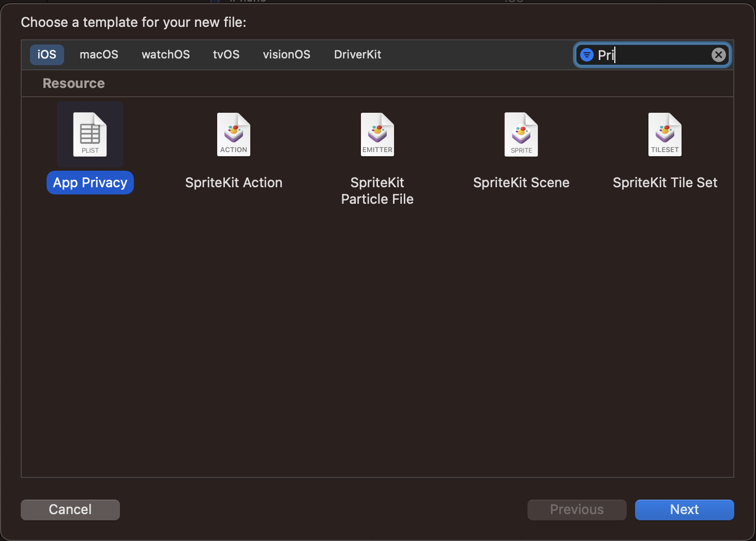
Task: Select the App Privacy PLIST template icon
Action: 90,134
